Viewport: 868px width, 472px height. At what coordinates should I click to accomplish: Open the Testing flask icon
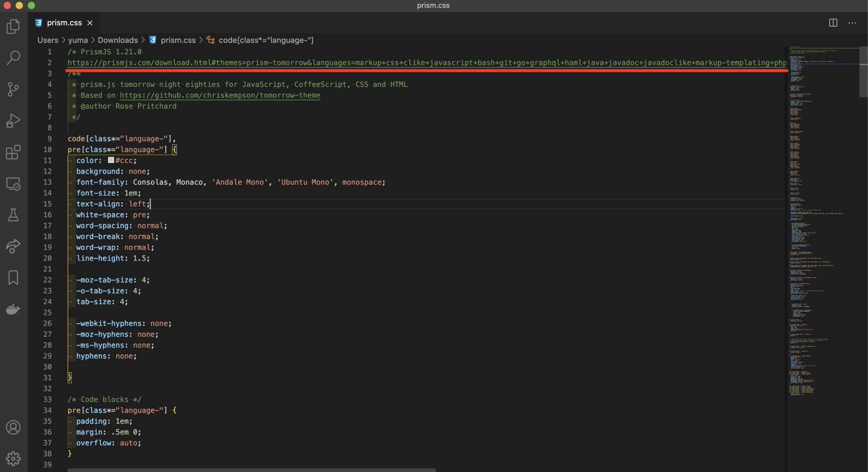[x=13, y=215]
